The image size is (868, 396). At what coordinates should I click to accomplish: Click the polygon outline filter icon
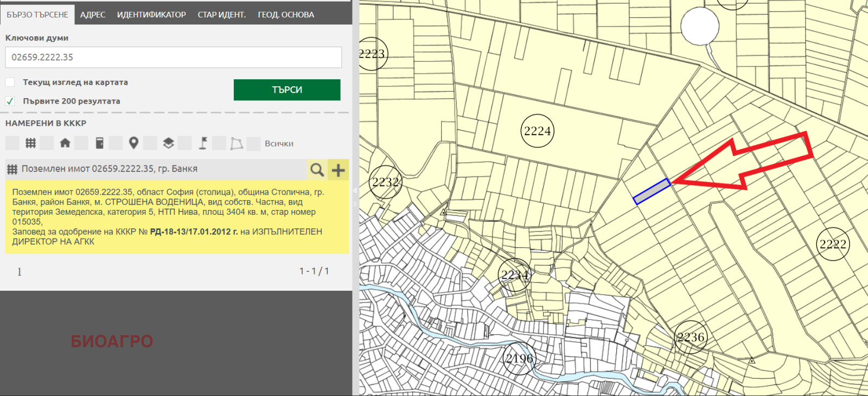pos(237,143)
